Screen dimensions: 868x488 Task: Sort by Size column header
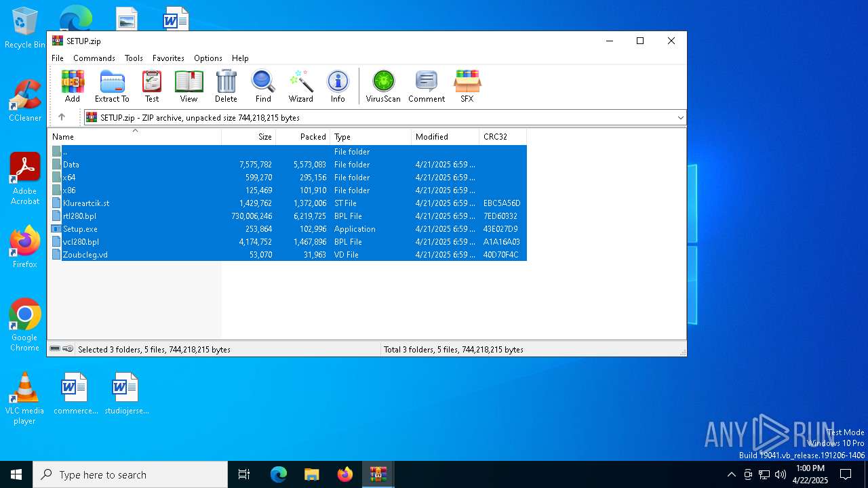point(249,137)
